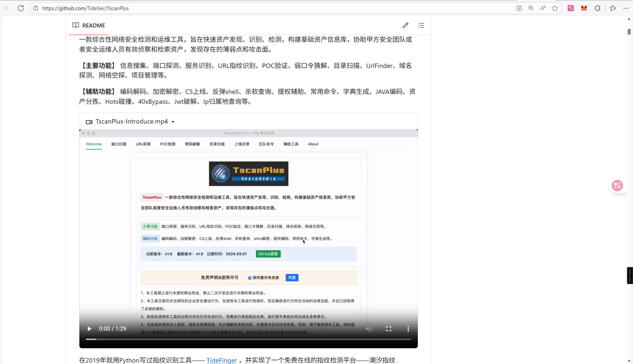This screenshot has width=633, height=364.
Task: Expand TscanPlus-Introduce.mp4 dropdown arrow
Action: coord(173,122)
